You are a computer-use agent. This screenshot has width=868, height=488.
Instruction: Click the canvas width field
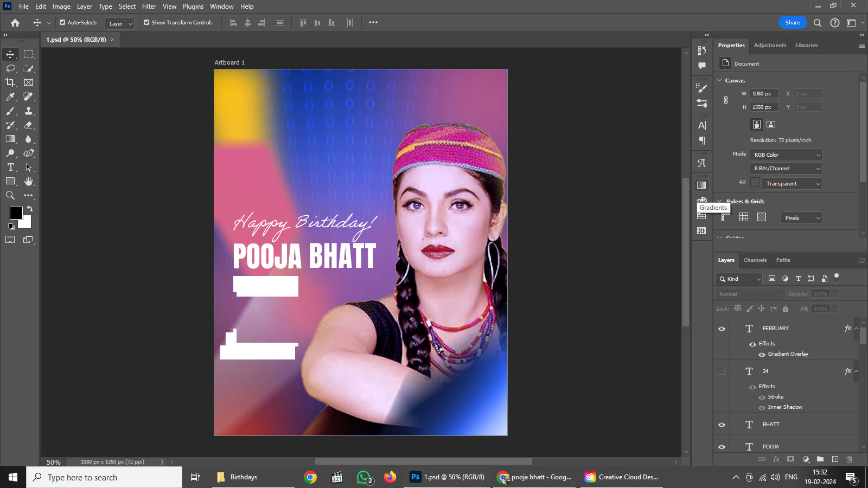[x=764, y=94]
